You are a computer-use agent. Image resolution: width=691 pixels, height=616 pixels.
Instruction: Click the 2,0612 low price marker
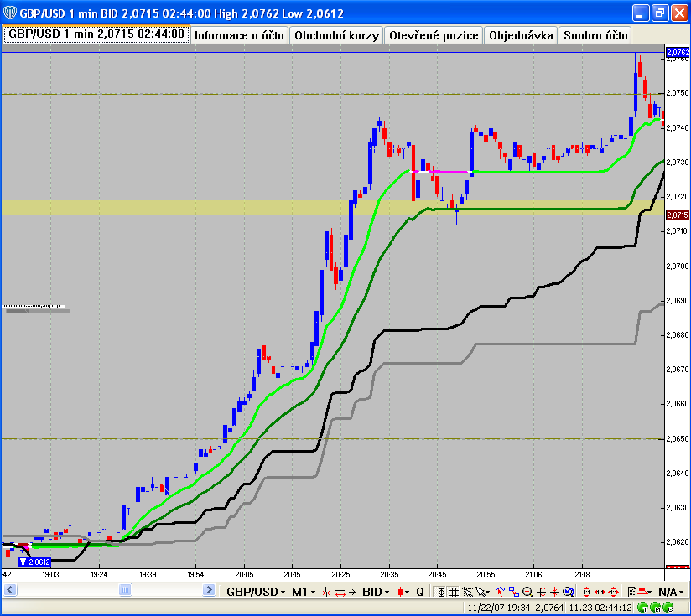click(35, 562)
